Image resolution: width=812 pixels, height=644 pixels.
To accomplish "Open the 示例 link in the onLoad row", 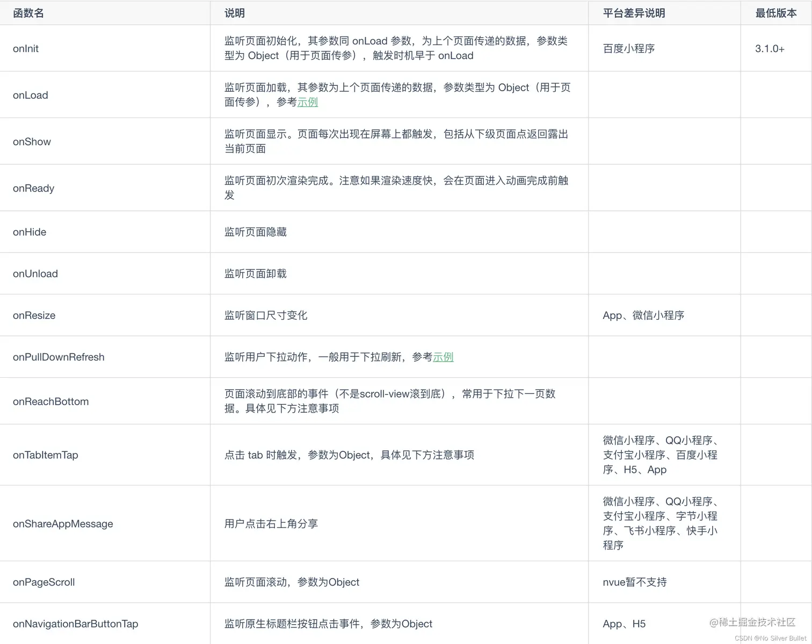I will (307, 102).
